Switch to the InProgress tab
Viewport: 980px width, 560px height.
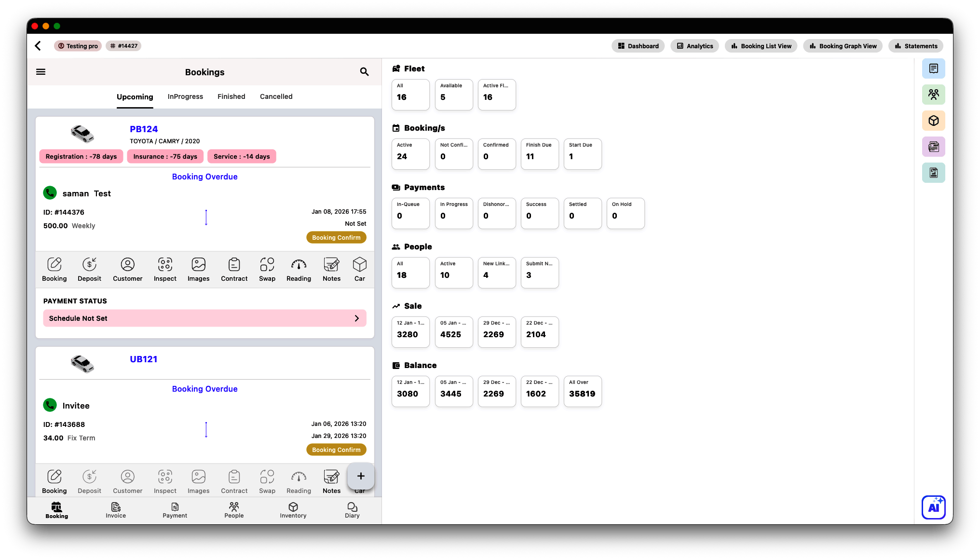pyautogui.click(x=185, y=96)
